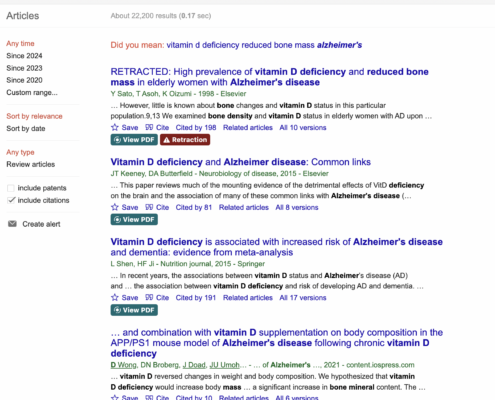Viewport: 495px width, 400px height.
Task: Open Cited by 81 link
Action: (x=194, y=207)
